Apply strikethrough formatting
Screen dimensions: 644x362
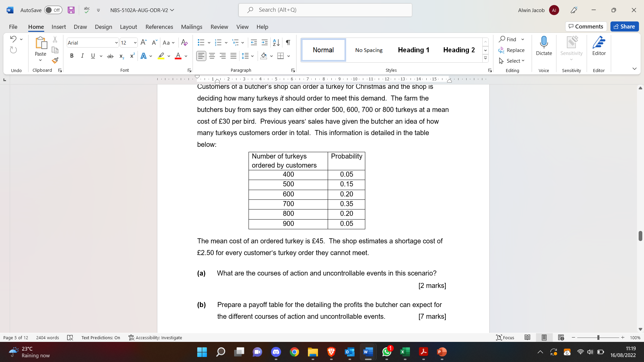click(110, 56)
